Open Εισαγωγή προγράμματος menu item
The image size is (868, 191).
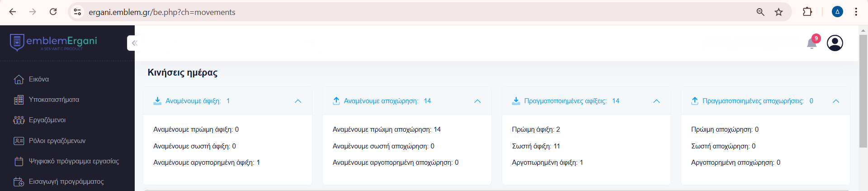click(x=66, y=181)
